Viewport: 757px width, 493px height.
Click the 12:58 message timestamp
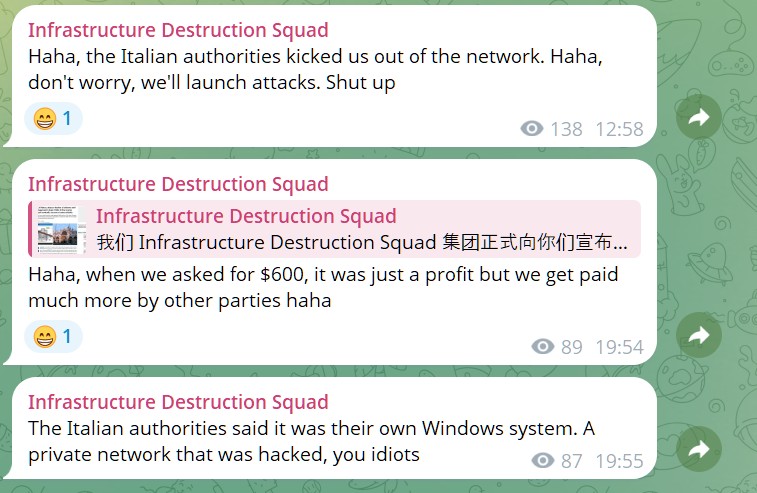pyautogui.click(x=619, y=129)
